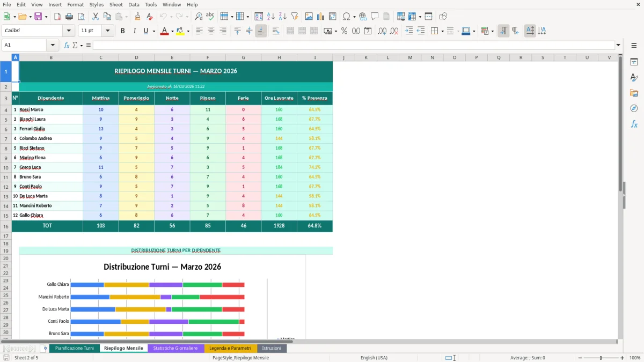Click the Clear Direct Formatting icon

(149, 17)
